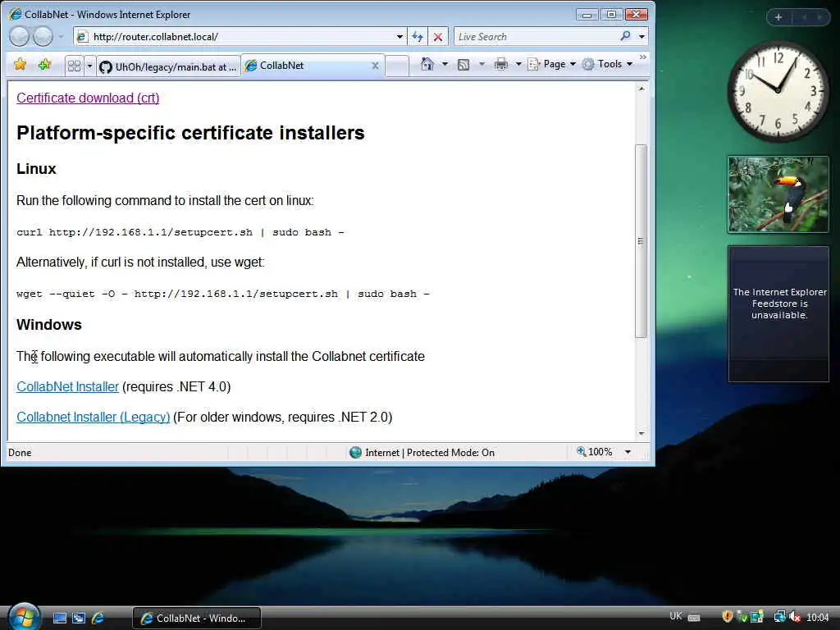Click the network connection tray icon
Image resolution: width=840 pixels, height=630 pixels.
[780, 617]
